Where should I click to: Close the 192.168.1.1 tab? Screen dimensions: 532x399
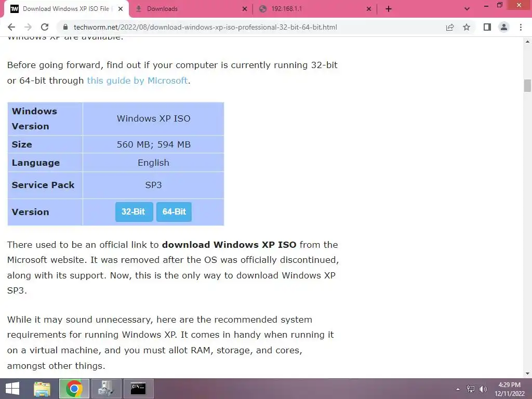pyautogui.click(x=369, y=9)
